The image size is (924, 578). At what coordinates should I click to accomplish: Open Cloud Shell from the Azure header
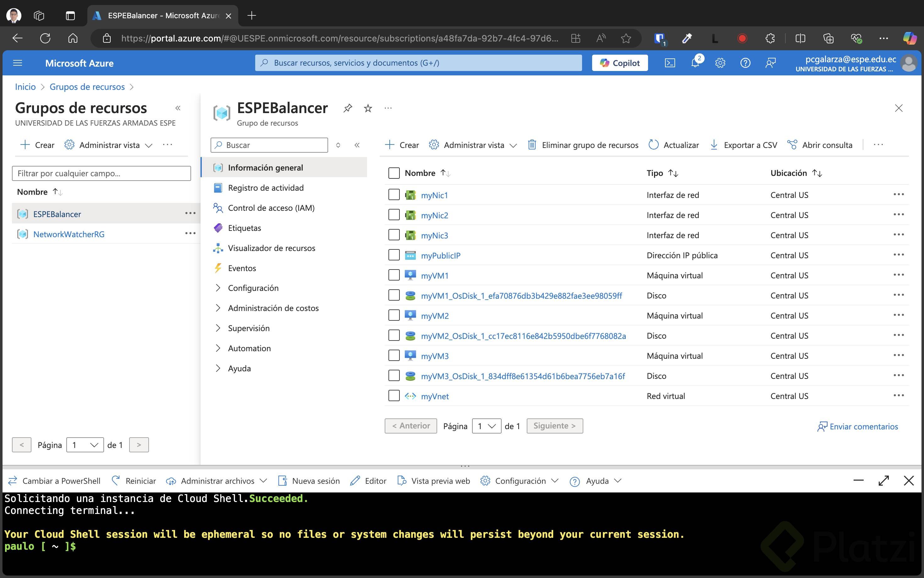coord(670,63)
